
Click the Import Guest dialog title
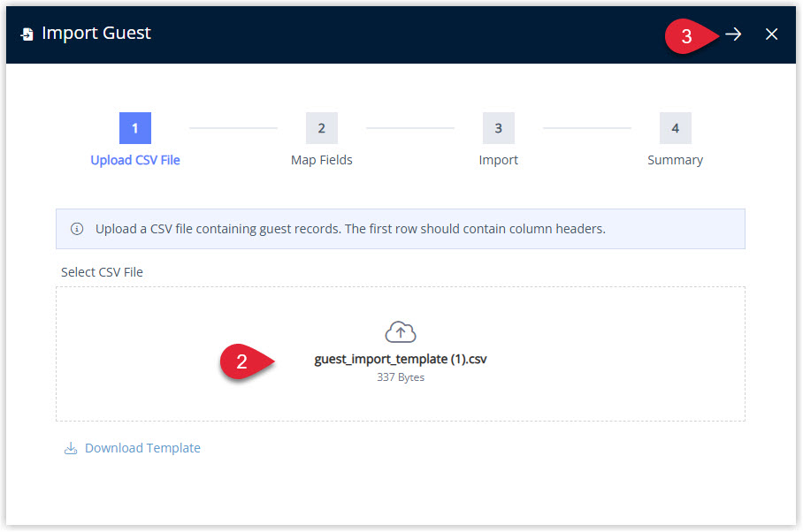click(96, 34)
